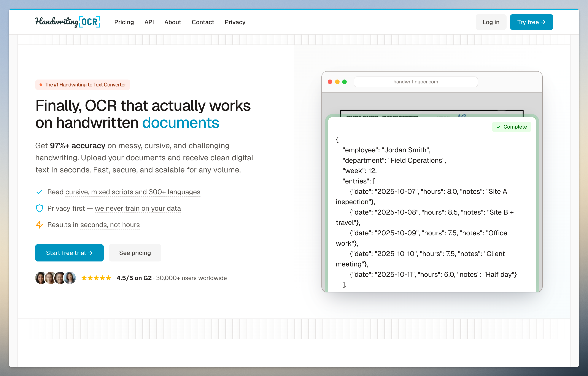The image size is (588, 376).
Task: Click the '97%+ accuracy' bold text
Action: (78, 146)
